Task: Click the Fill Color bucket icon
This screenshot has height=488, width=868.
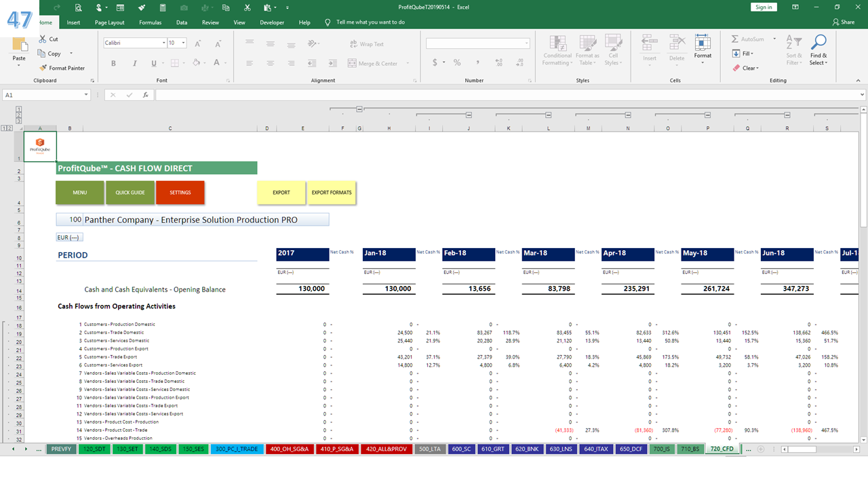Action: [x=195, y=63]
